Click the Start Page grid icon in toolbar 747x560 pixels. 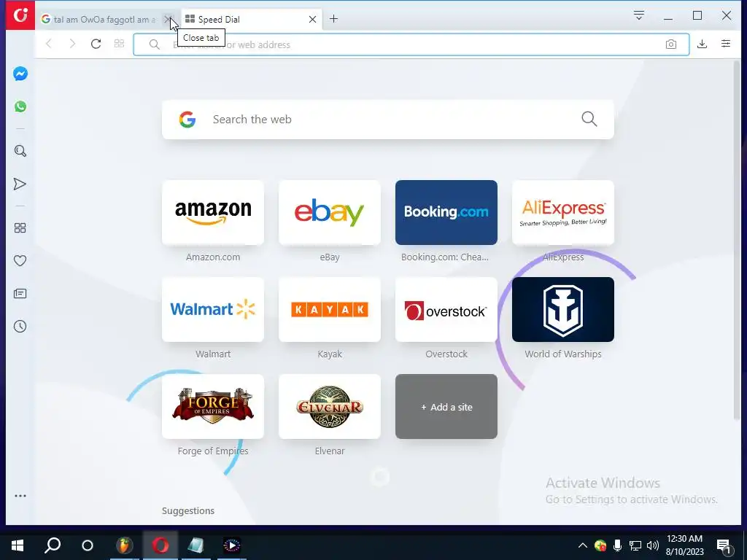click(119, 44)
